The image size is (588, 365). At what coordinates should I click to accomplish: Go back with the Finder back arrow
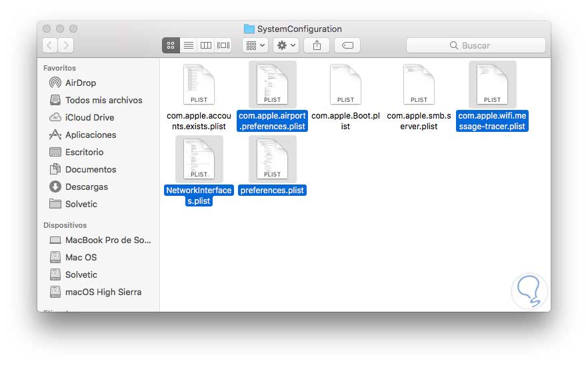50,45
